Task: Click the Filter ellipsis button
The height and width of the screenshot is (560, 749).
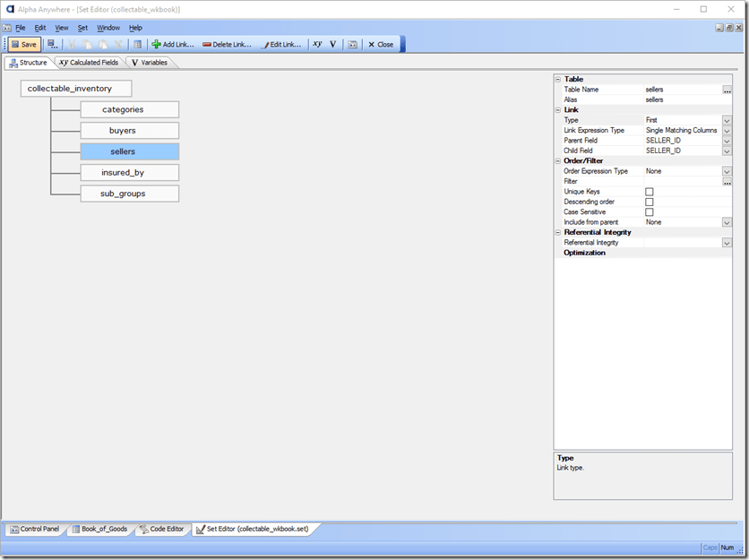Action: click(x=727, y=182)
